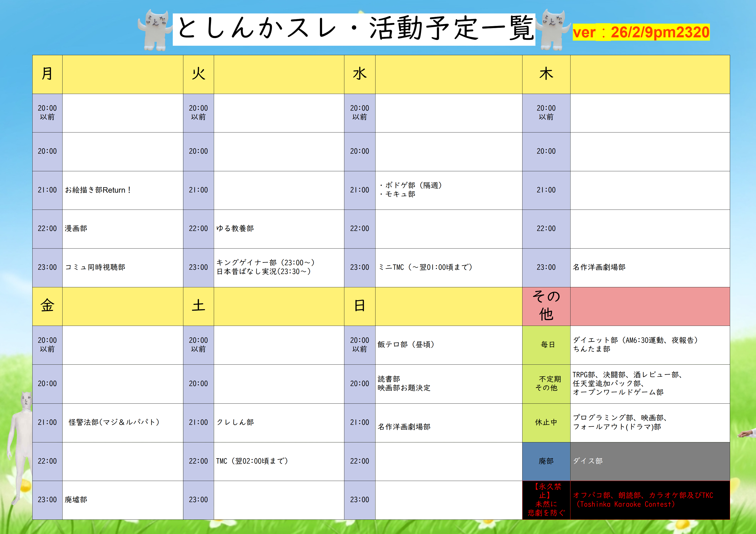The height and width of the screenshot is (534, 756).
Task: Select the 木 day header cell
Action: tap(546, 74)
